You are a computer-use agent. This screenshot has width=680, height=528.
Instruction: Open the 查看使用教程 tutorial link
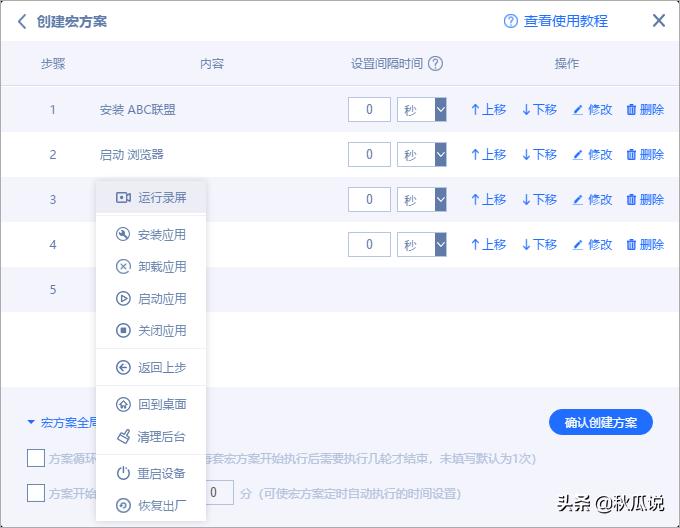566,21
